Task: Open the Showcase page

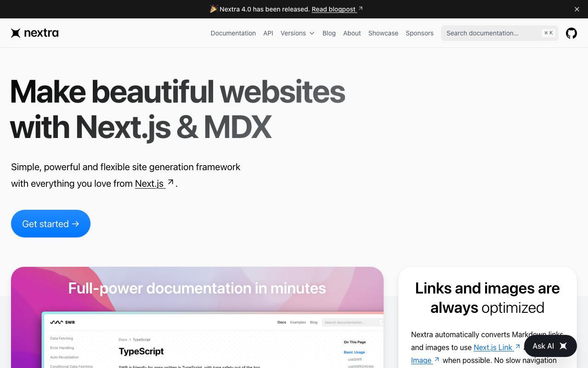Action: point(383,33)
